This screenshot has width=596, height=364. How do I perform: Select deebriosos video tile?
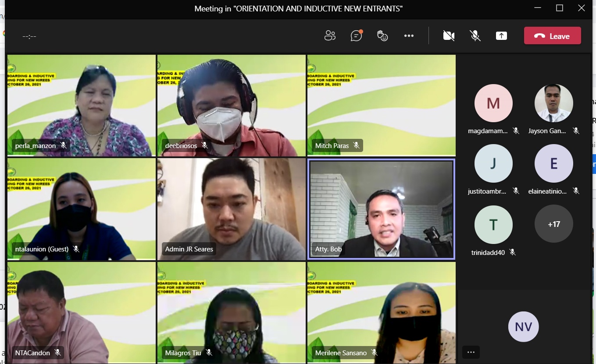pyautogui.click(x=232, y=105)
